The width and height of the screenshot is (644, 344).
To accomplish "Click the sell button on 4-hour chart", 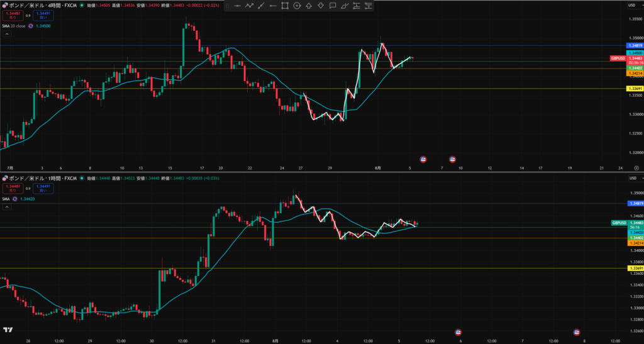I will [x=13, y=16].
